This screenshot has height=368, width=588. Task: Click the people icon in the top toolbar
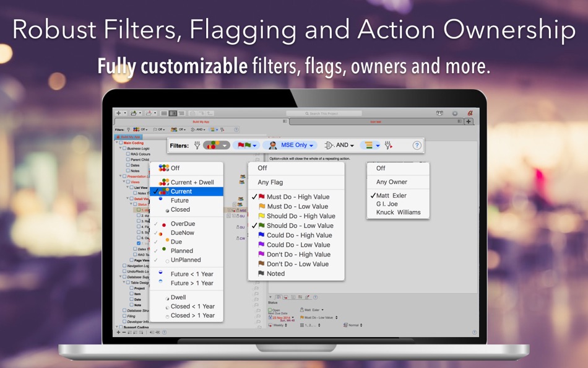(439, 113)
